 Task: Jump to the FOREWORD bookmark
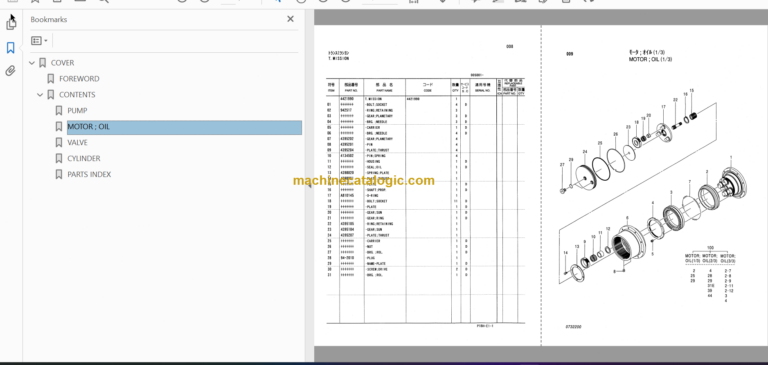coord(79,79)
